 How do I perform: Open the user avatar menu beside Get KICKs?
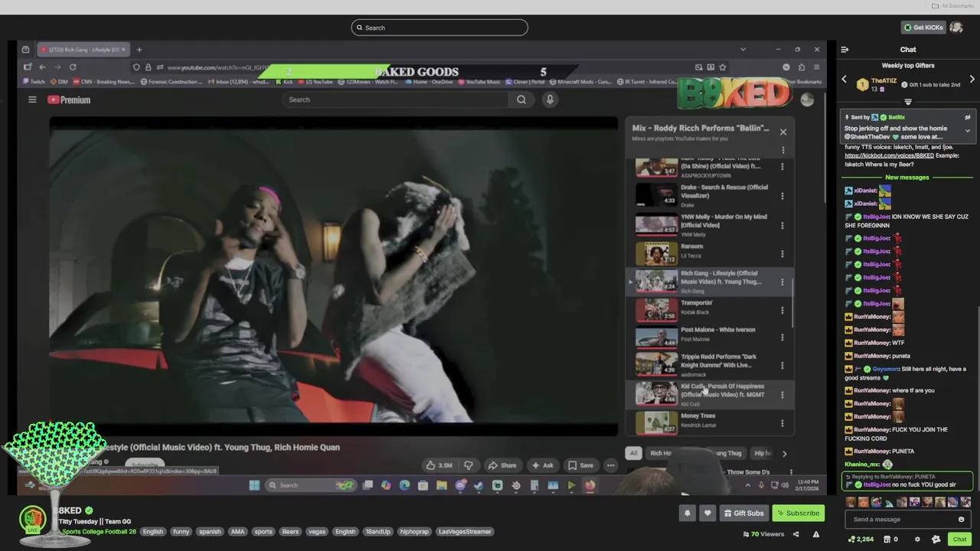tap(956, 28)
